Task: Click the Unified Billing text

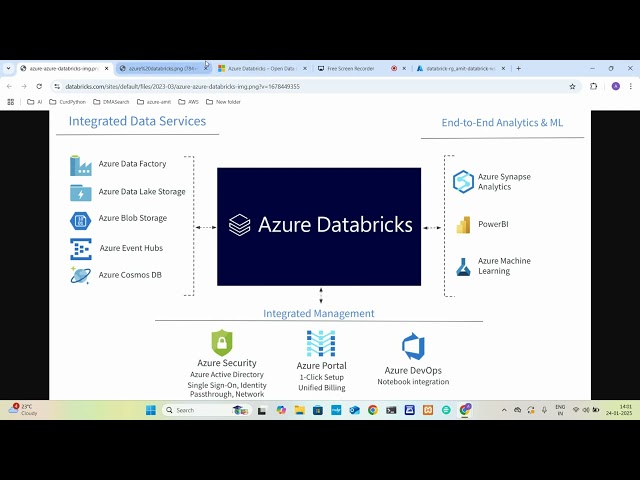Action: click(x=322, y=388)
